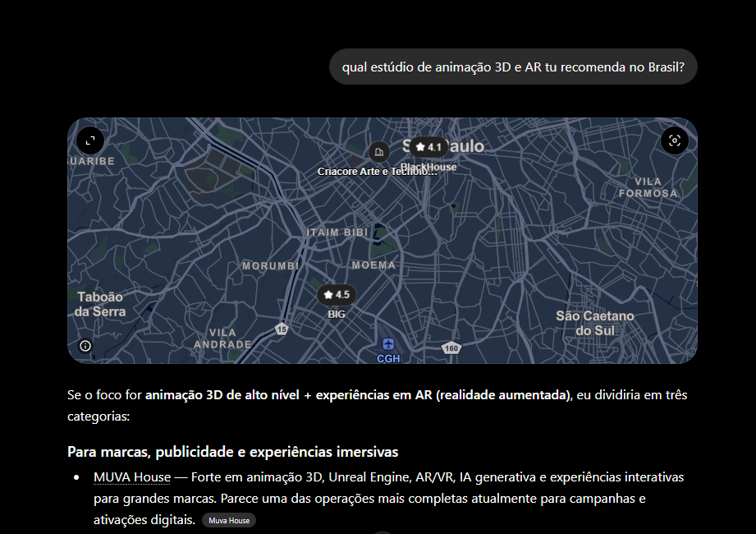Viewport: 756px width, 534px height.
Task: Click the CGH airport icon on map
Action: coord(388,344)
